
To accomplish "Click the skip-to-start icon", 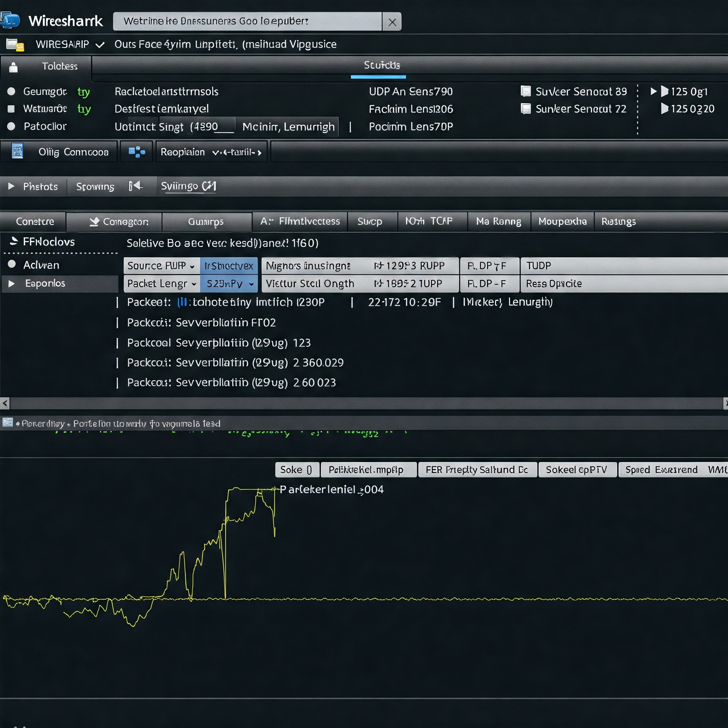I will (136, 186).
